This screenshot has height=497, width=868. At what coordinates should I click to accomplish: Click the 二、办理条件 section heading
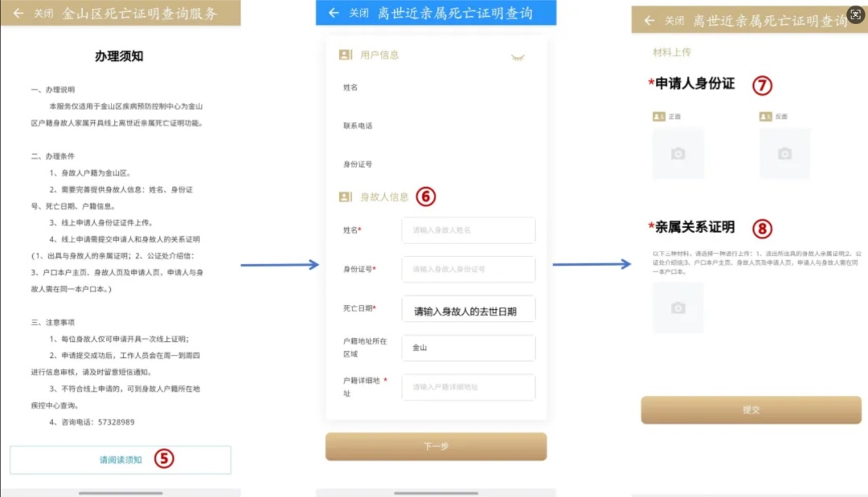[x=52, y=157]
